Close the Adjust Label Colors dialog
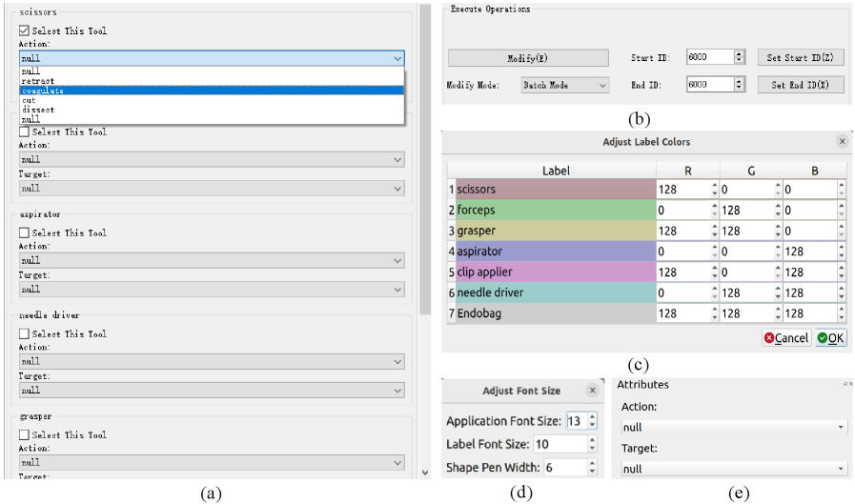This screenshot has width=855, height=504. (x=842, y=141)
